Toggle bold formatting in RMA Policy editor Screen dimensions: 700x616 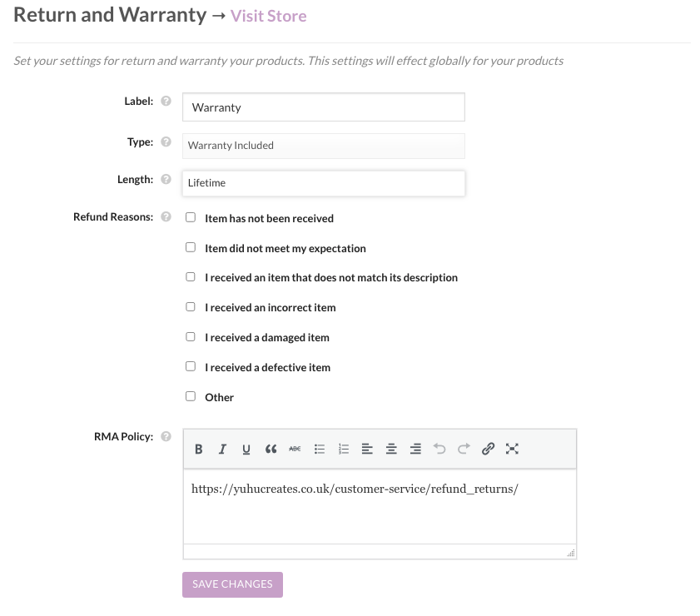pos(199,449)
